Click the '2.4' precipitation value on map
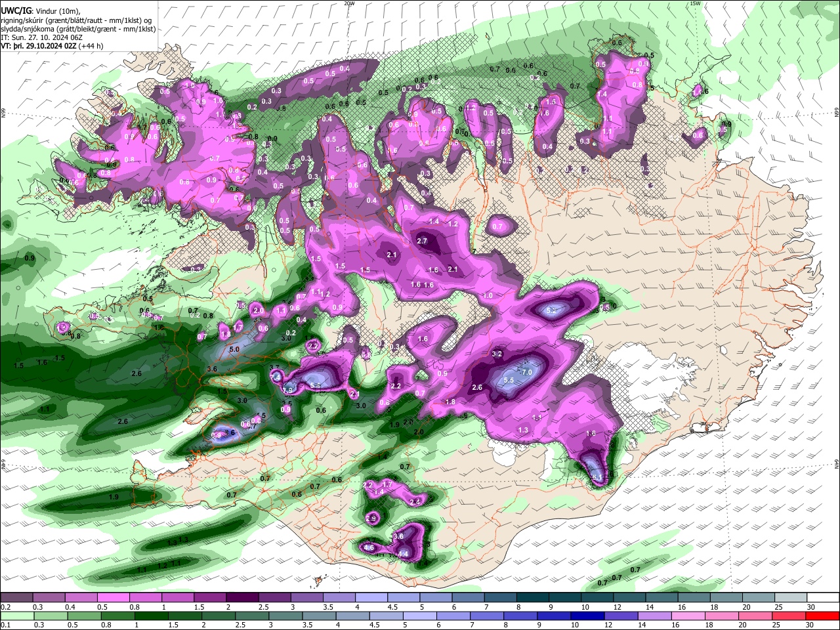This screenshot has width=840, height=630. coord(415,501)
